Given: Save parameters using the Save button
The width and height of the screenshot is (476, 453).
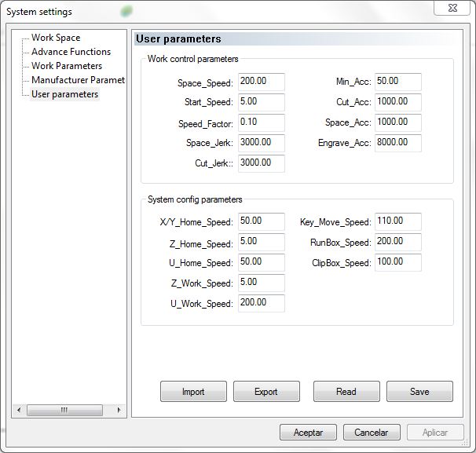Looking at the screenshot, I should pos(419,391).
